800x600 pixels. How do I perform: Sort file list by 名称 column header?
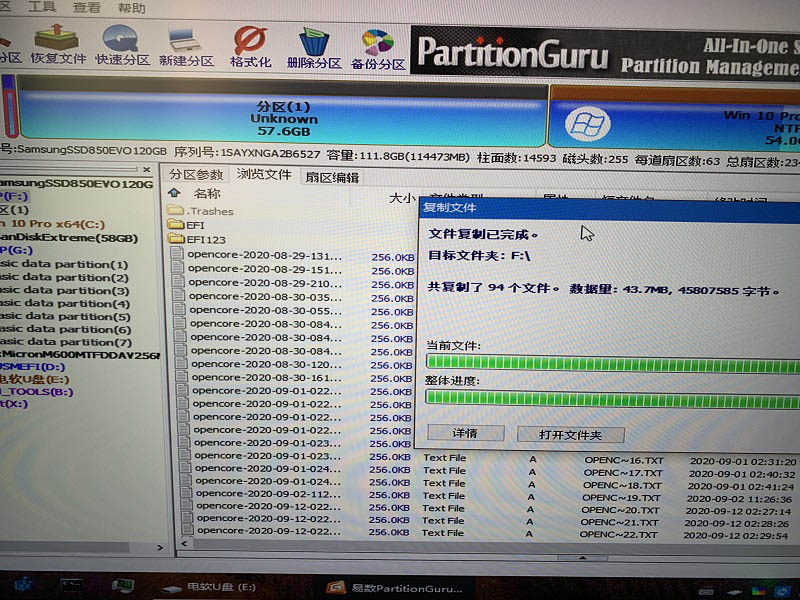(207, 193)
